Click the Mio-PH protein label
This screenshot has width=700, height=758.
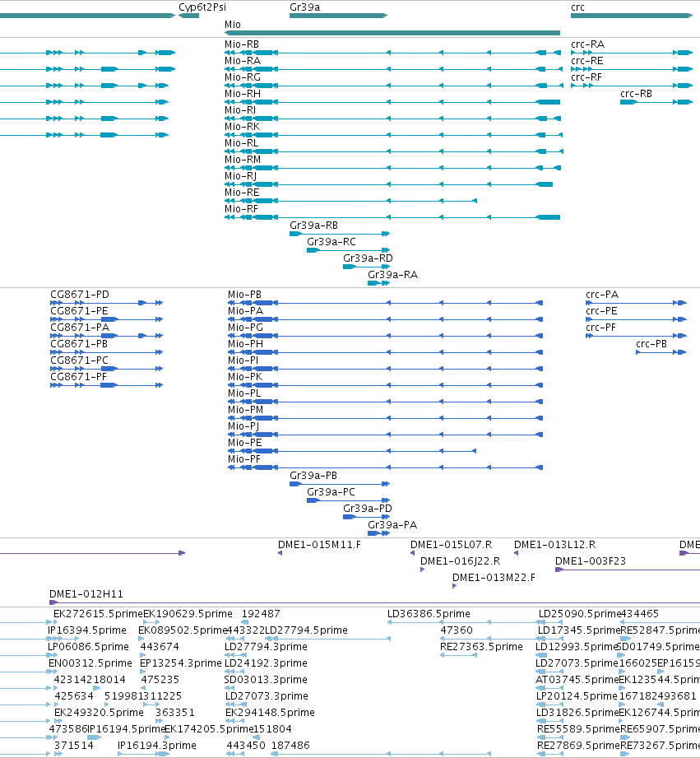(245, 344)
